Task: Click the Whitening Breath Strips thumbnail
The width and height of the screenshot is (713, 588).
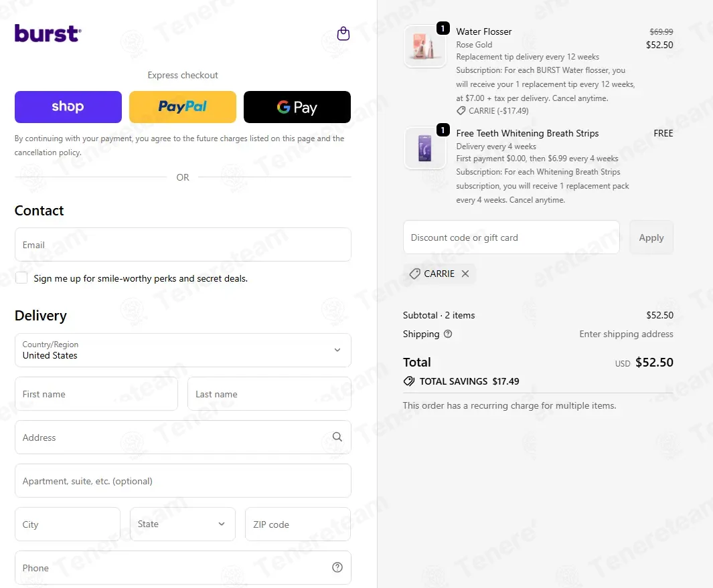Action: [425, 148]
